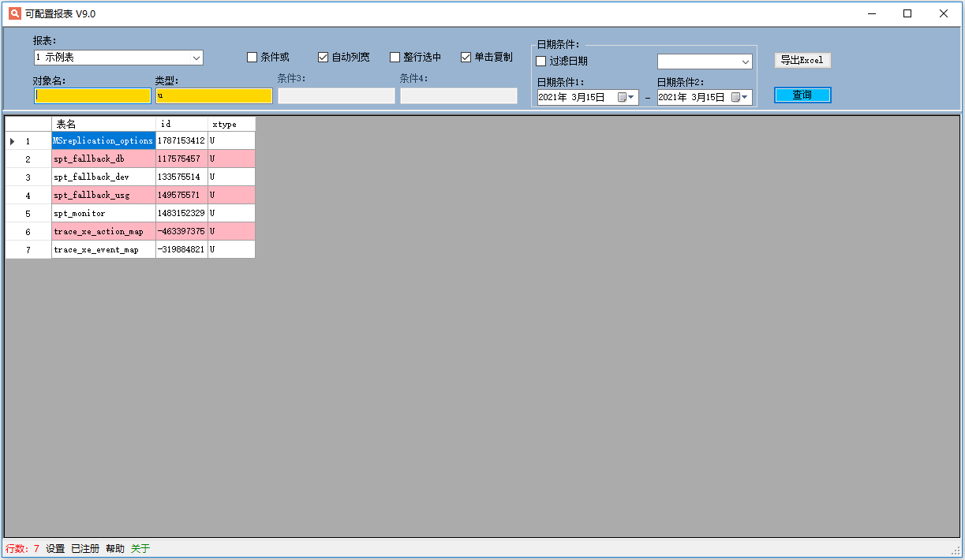Open calendar icon for 日期条件2

tap(739, 97)
